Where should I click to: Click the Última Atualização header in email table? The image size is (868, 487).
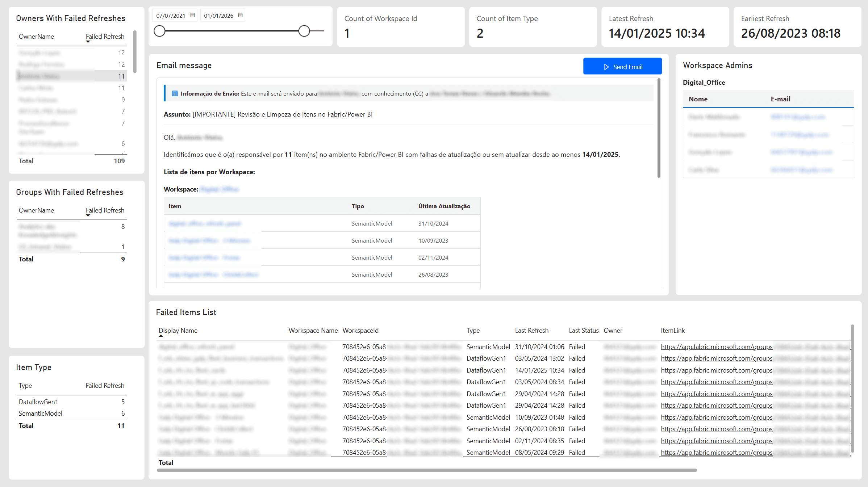pyautogui.click(x=444, y=206)
